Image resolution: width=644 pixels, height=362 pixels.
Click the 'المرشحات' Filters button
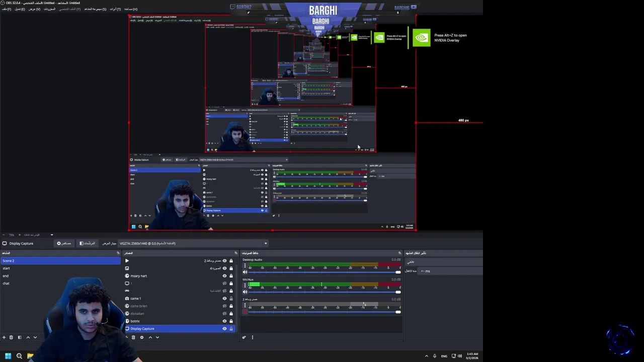[88, 243]
